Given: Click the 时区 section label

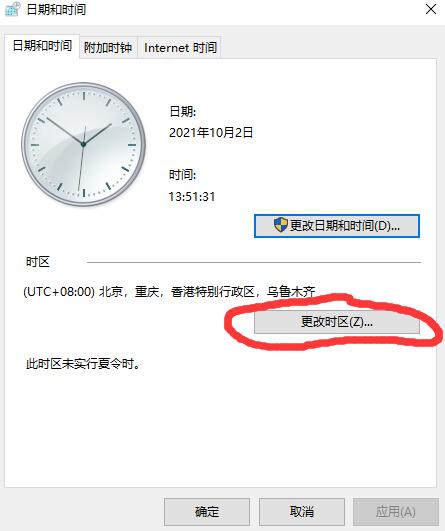Looking at the screenshot, I should pos(38,262).
